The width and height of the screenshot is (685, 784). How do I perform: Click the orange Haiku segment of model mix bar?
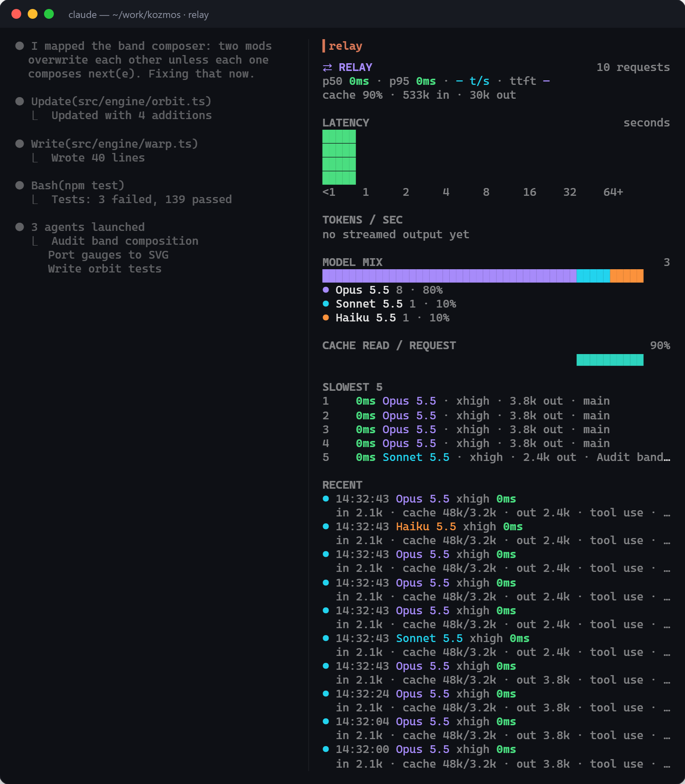point(627,276)
